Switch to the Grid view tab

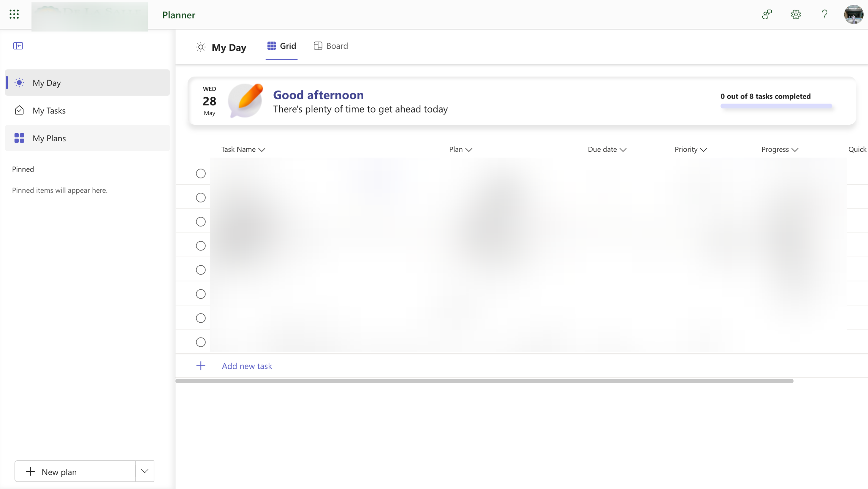tap(282, 46)
